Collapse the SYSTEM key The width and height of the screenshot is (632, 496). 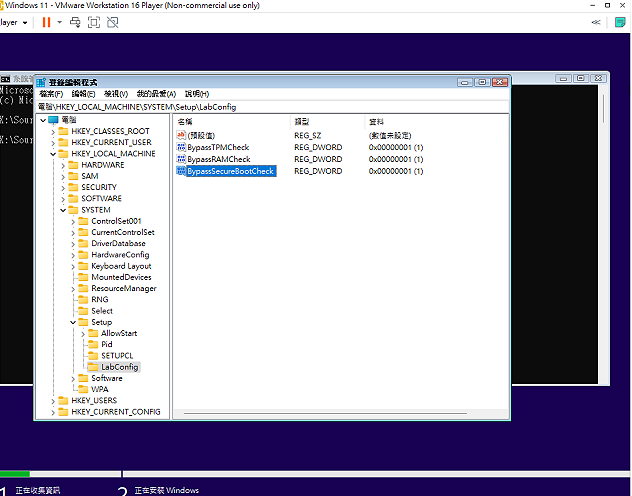[x=63, y=210]
